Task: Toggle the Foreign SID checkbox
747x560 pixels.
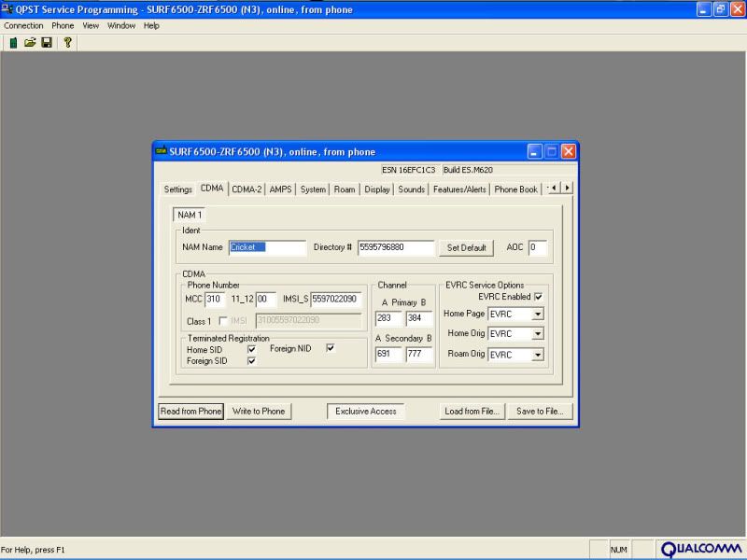Action: click(x=251, y=361)
